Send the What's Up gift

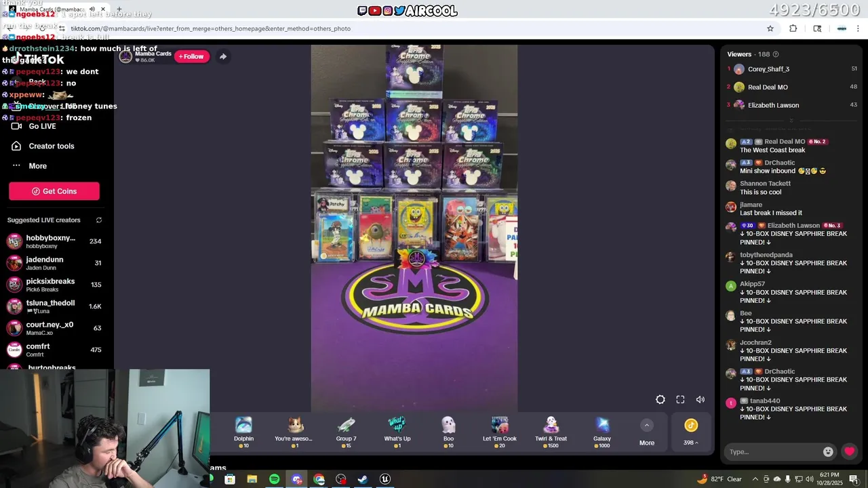coord(397,432)
